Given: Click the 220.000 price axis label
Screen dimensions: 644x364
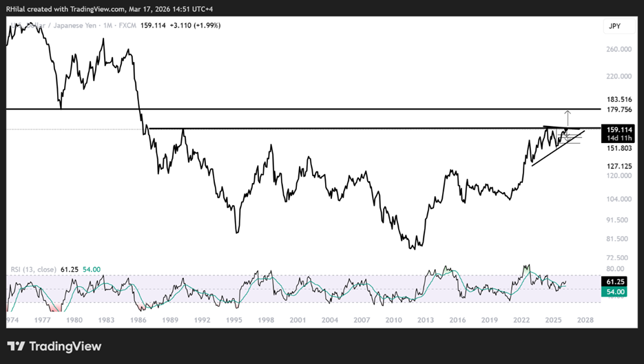Looking at the screenshot, I should tap(619, 76).
